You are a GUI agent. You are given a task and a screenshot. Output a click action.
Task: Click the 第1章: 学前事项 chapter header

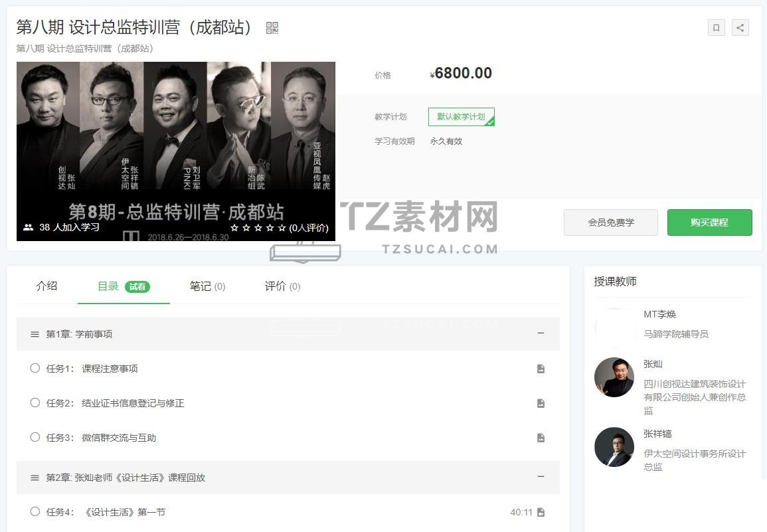coord(288,334)
